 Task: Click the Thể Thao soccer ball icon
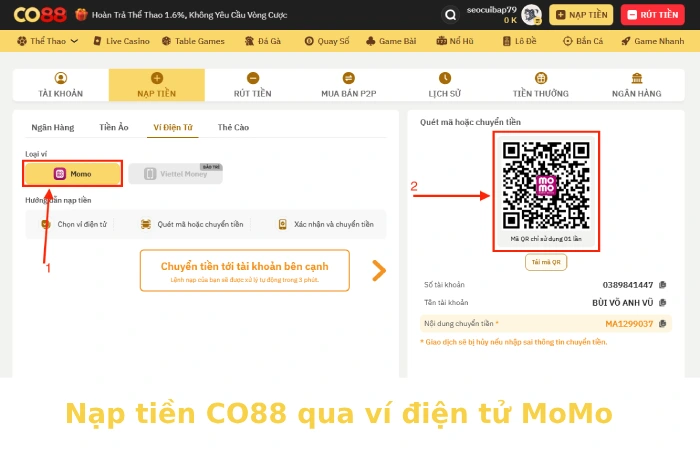(21, 41)
